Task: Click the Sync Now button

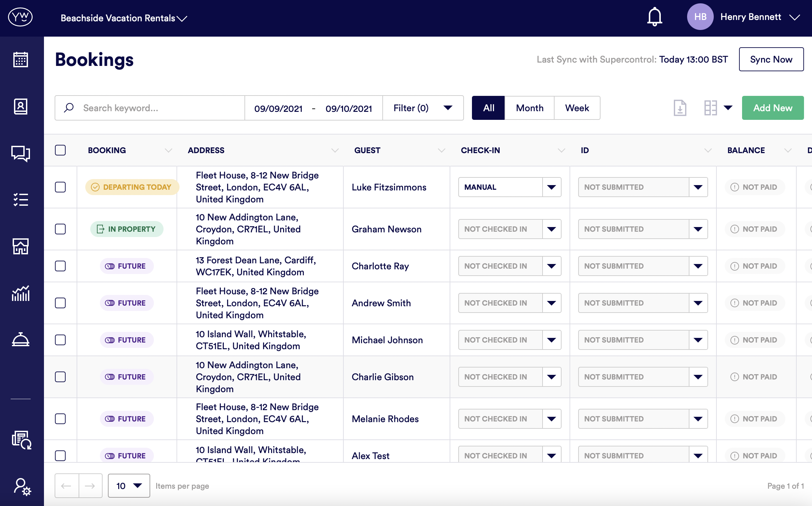Action: (x=771, y=59)
